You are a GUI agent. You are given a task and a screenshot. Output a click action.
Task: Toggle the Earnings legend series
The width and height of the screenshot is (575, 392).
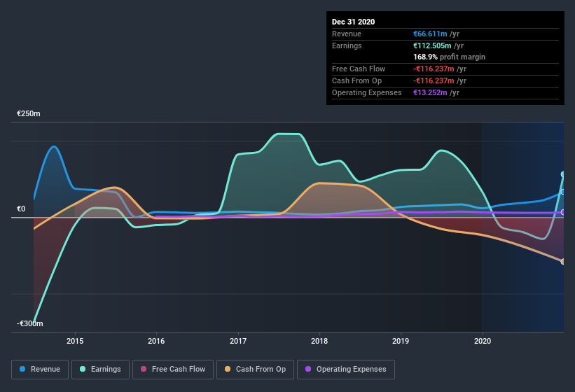99,369
